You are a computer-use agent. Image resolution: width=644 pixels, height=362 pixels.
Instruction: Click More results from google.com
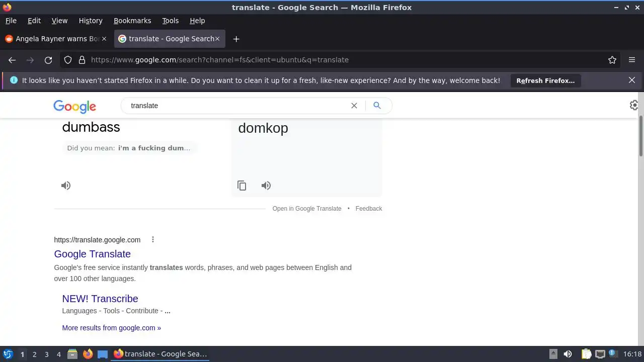point(112,328)
